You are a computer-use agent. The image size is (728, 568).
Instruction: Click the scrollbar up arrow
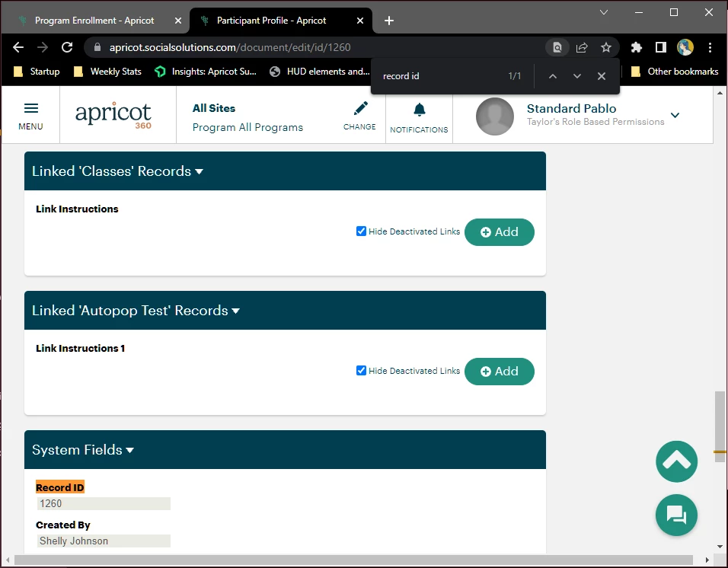click(x=720, y=93)
